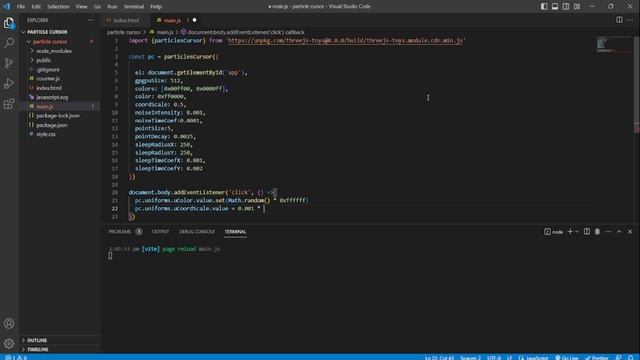Click the editor minimap
Screen dimensions: 640x360
coord(614,44)
